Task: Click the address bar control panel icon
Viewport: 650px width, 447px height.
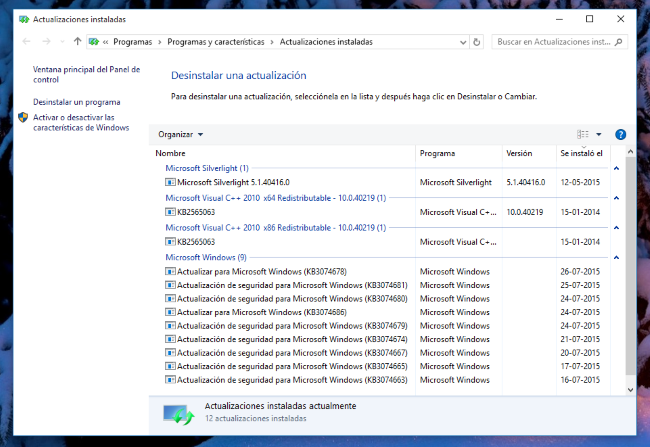Action: [93, 42]
